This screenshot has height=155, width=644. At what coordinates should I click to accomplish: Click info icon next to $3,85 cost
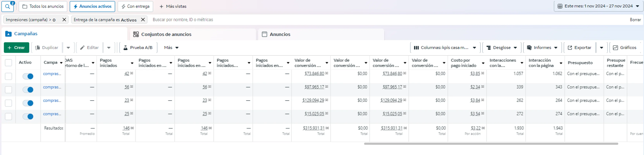pyautogui.click(x=482, y=73)
